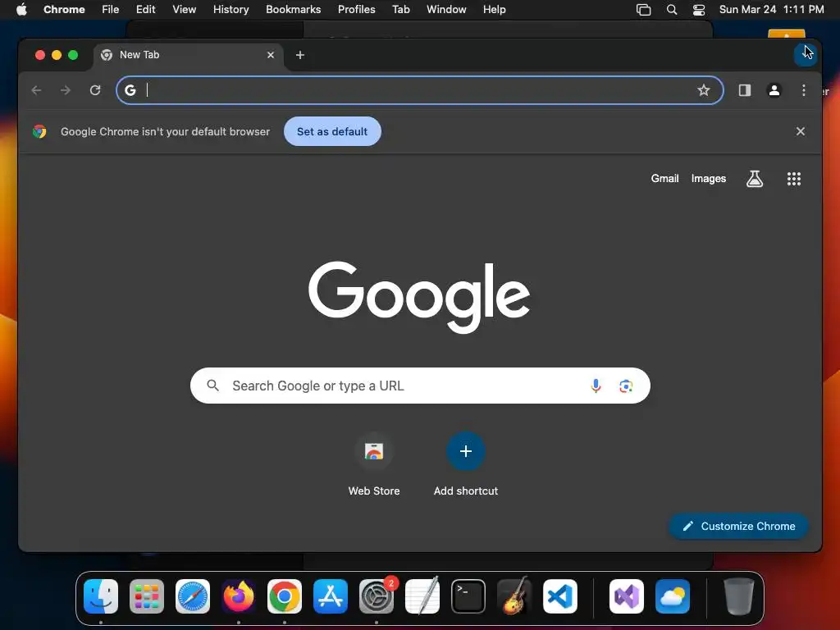
Task: Click the Stage Manager windows icon in menu bar
Action: tap(643, 10)
